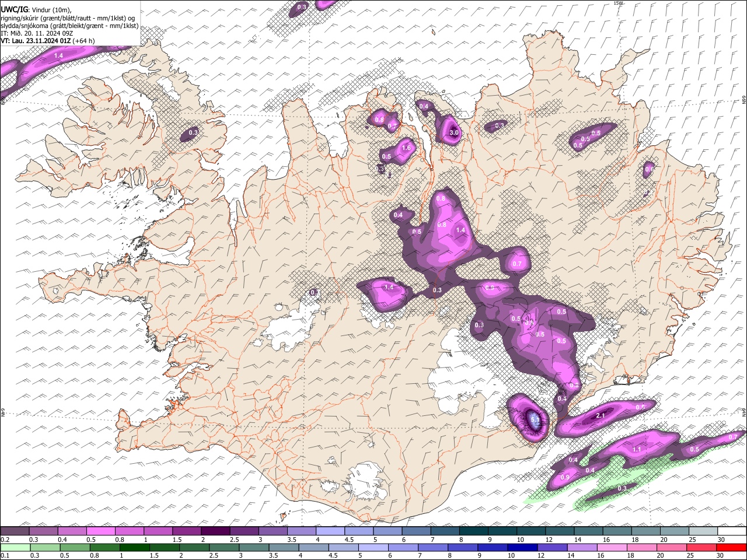Screen dimensions: 747x560
Task: Select the upper legend swatch labeled 12
Action: click(x=559, y=531)
